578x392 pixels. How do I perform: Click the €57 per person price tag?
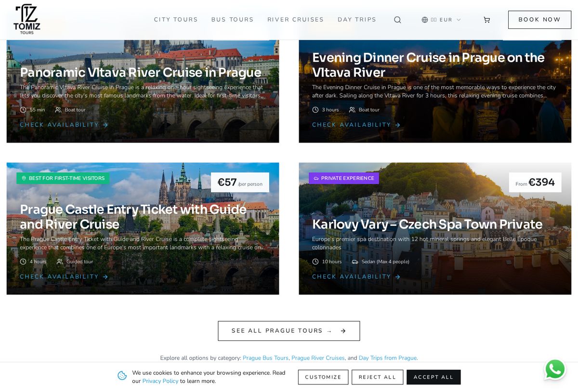click(240, 183)
